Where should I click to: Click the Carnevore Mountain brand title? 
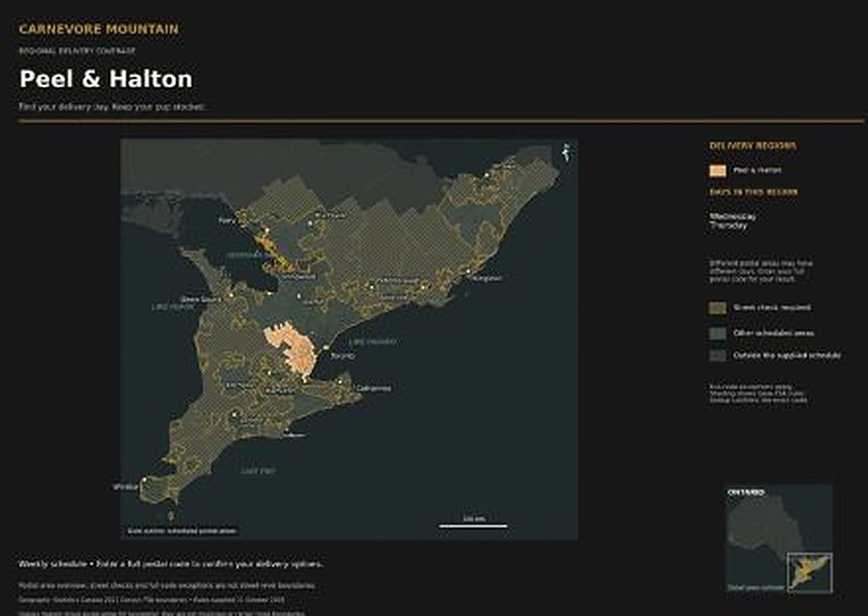[x=98, y=29]
